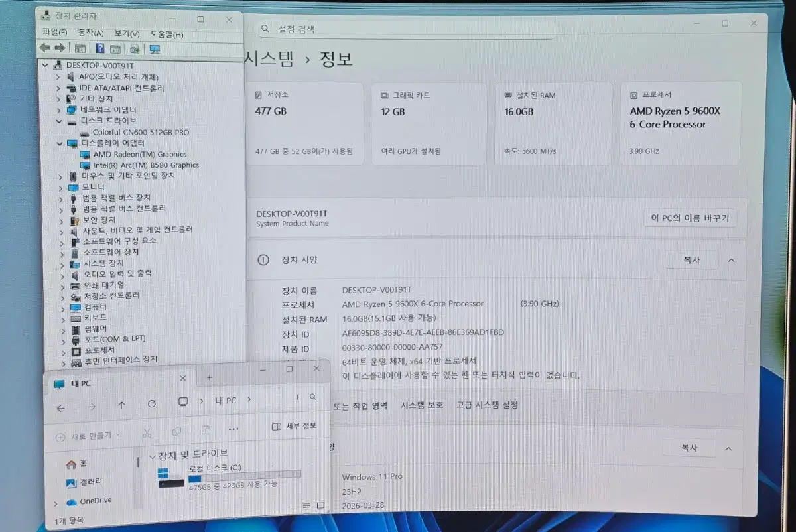Click the PC icon in Explorer address bar
Image resolution: width=796 pixels, height=532 pixels.
tap(184, 402)
